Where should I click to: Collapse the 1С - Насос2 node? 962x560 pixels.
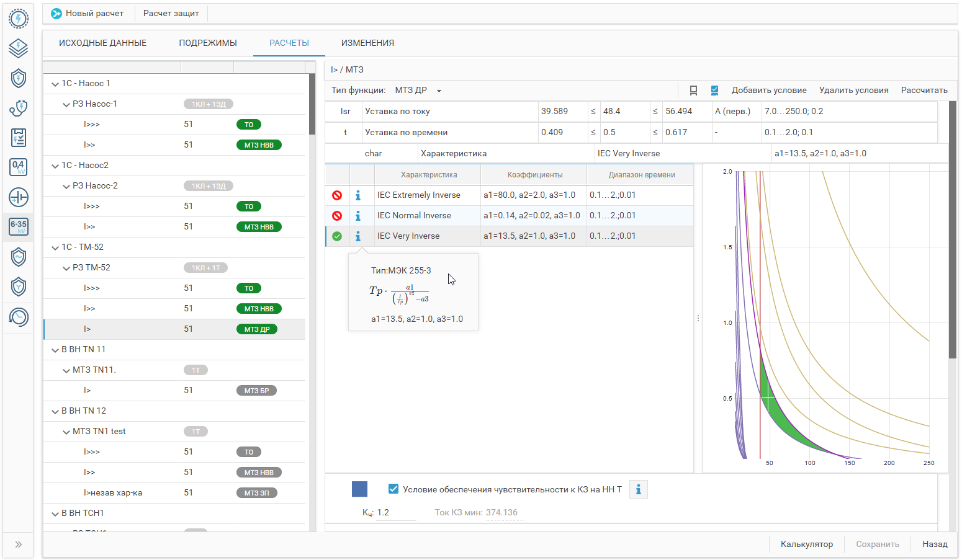[55, 166]
